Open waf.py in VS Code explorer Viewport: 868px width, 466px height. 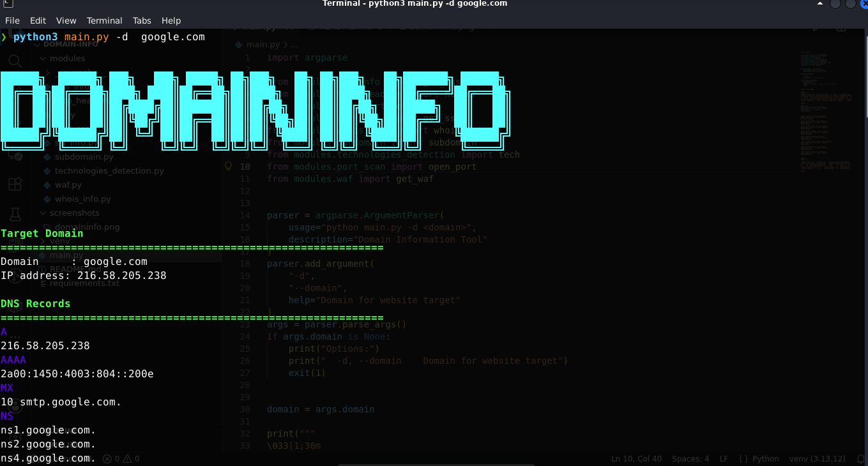point(68,185)
